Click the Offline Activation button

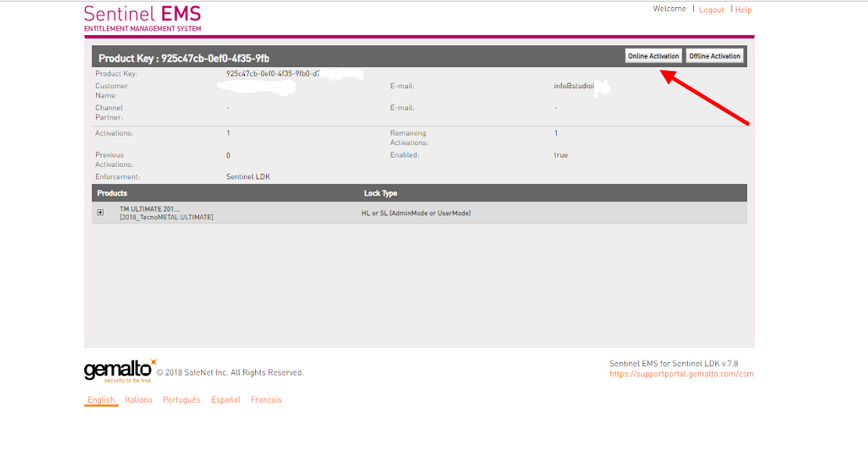pos(714,56)
